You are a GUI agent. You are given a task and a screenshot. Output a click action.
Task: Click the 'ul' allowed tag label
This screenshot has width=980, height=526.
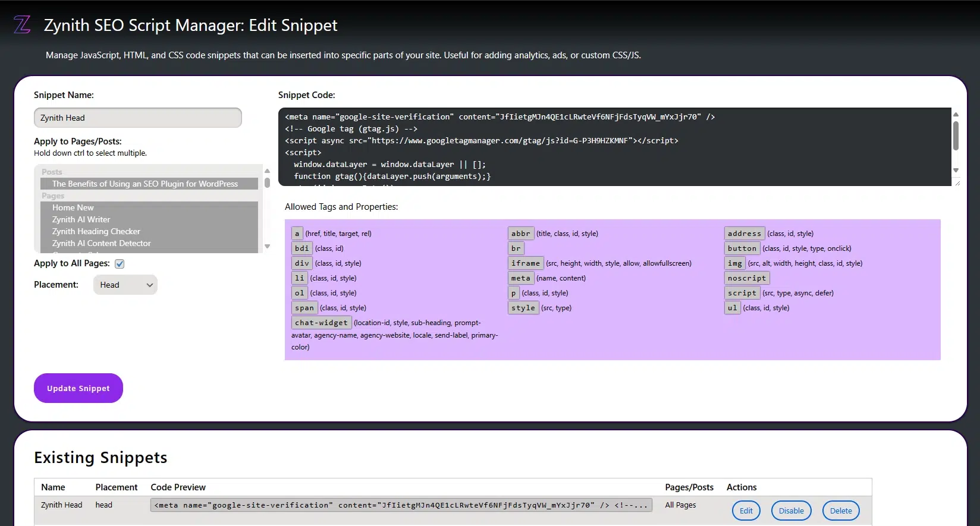pos(733,308)
